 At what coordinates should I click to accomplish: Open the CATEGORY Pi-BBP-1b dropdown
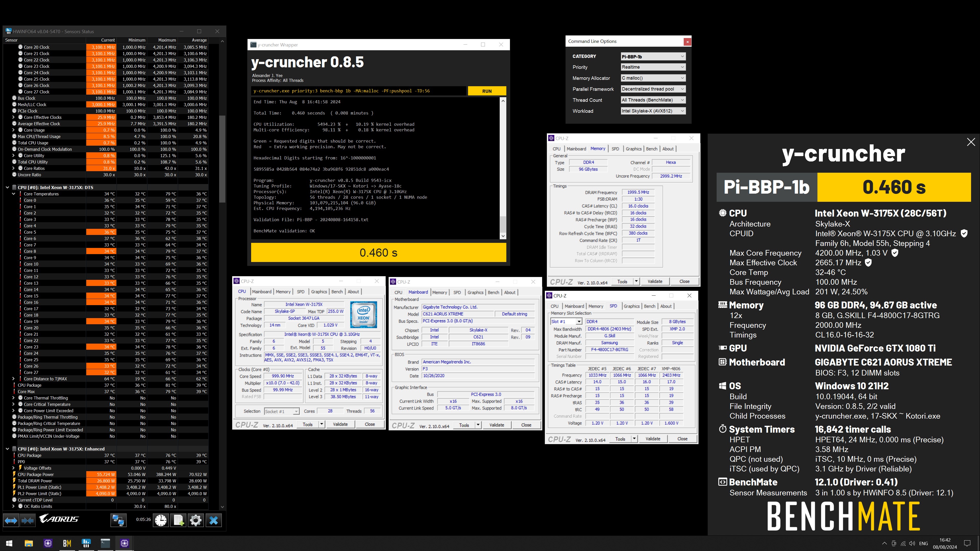(x=653, y=56)
